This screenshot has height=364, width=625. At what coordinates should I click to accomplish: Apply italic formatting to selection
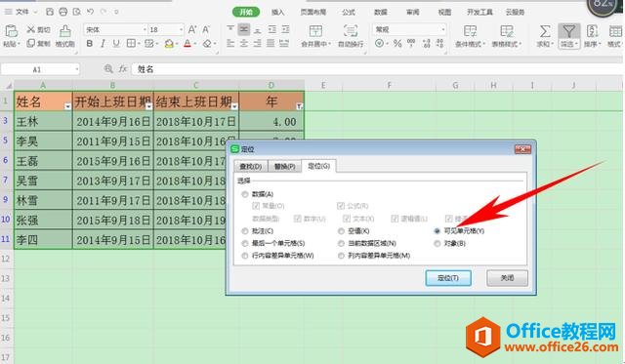point(103,43)
